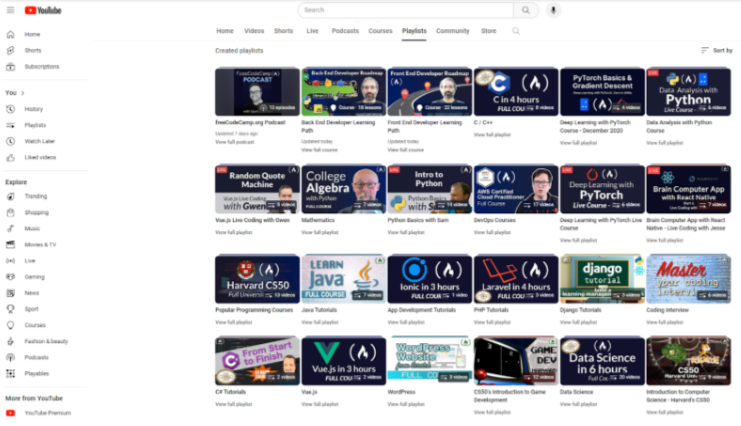The height and width of the screenshot is (426, 741).
Task: Open View full playlist under Mathematics
Action: click(x=320, y=232)
